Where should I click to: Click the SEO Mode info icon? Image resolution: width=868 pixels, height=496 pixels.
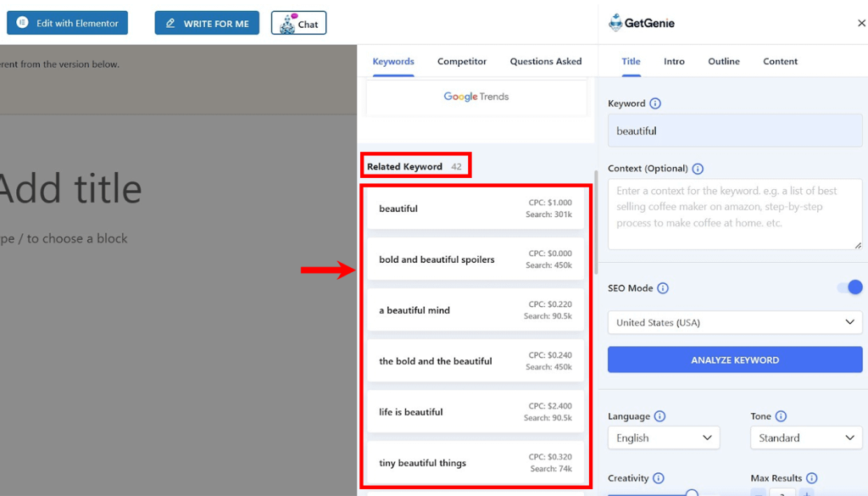(x=663, y=288)
